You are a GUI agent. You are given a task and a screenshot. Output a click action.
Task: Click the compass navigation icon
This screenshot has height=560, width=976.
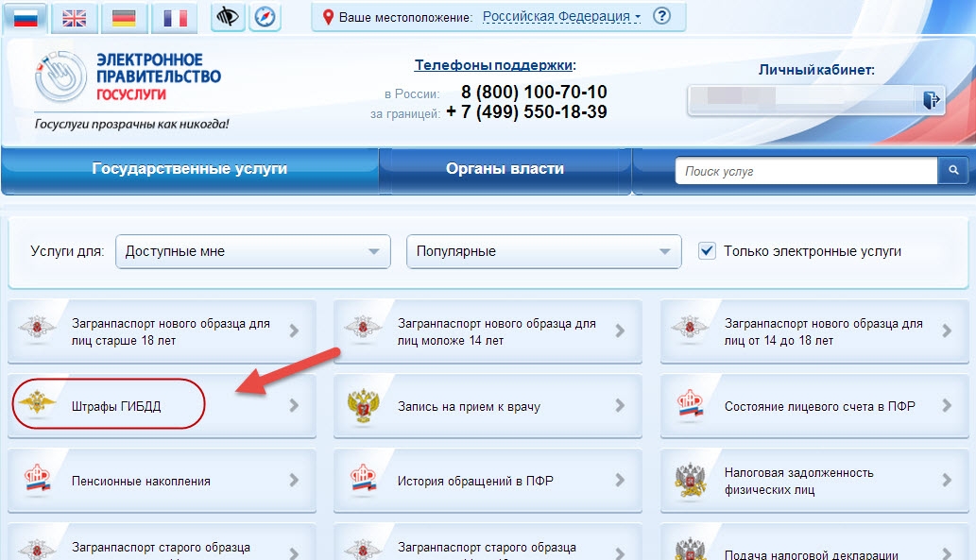pyautogui.click(x=265, y=17)
